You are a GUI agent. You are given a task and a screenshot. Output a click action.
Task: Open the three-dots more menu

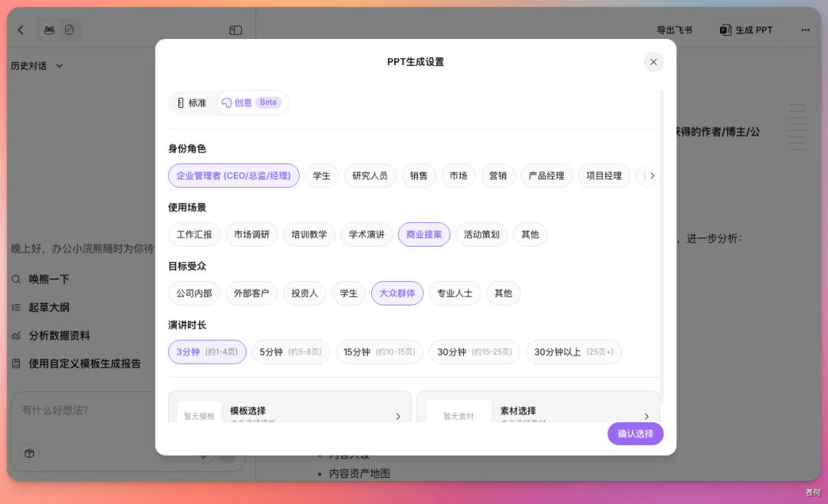coord(805,30)
